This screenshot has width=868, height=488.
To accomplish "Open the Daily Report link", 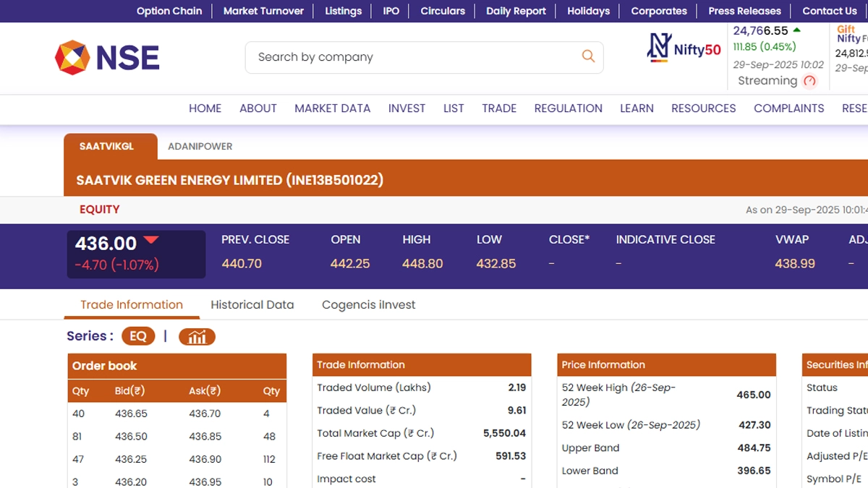I will tap(516, 11).
